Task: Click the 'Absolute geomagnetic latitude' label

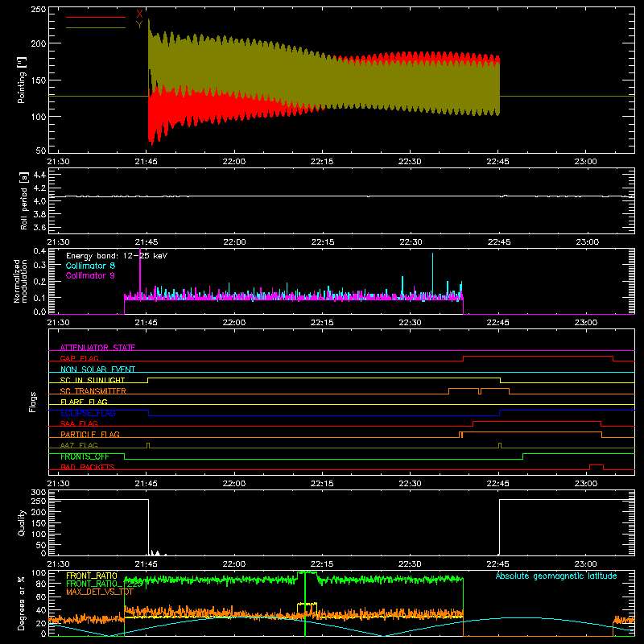Action: coord(556,576)
